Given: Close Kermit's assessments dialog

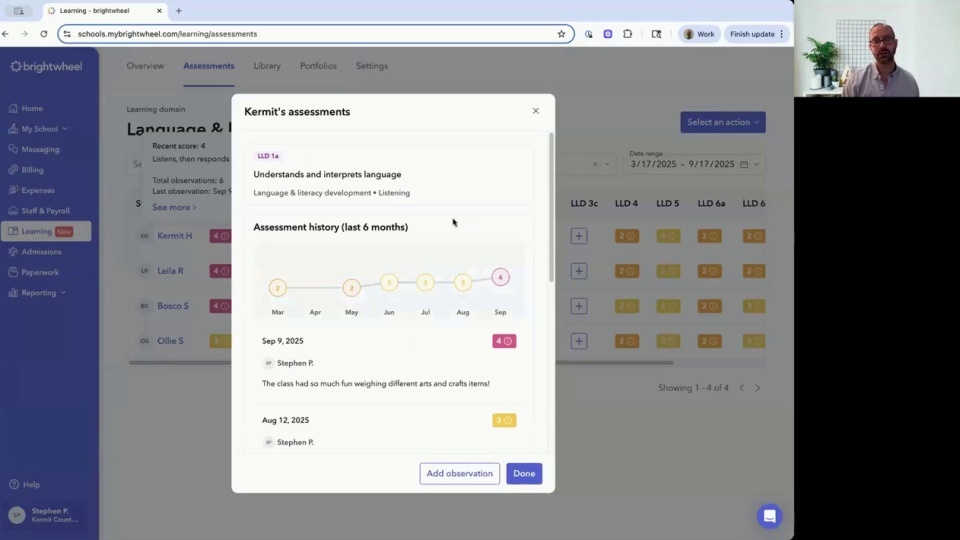Looking at the screenshot, I should [x=536, y=111].
